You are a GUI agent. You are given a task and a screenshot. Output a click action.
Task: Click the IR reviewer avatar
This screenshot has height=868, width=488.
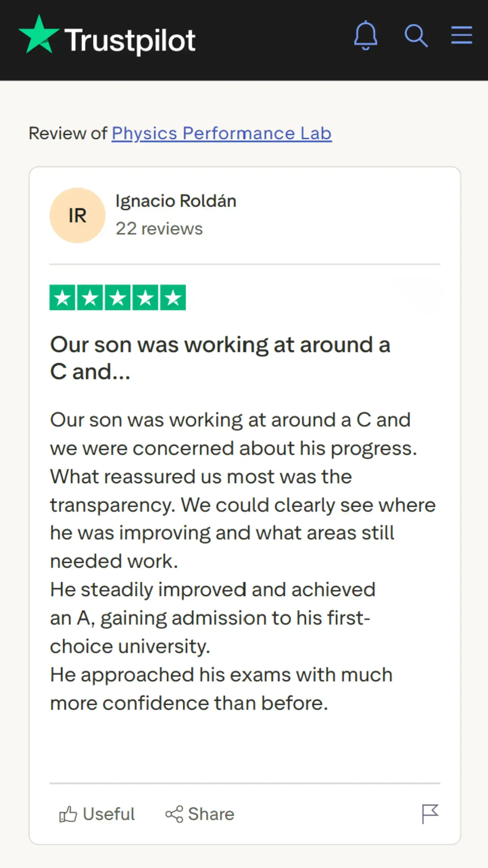tap(77, 216)
